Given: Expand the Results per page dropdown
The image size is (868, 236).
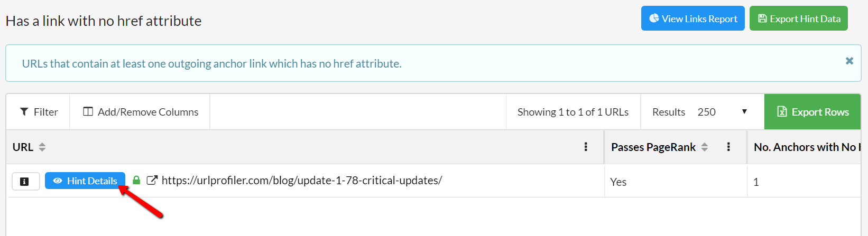Looking at the screenshot, I should (x=702, y=112).
